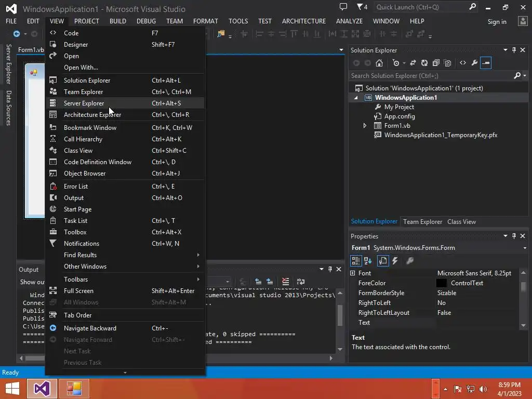Open Server Explorer from the View menu
The width and height of the screenshot is (532, 399).
125,103
